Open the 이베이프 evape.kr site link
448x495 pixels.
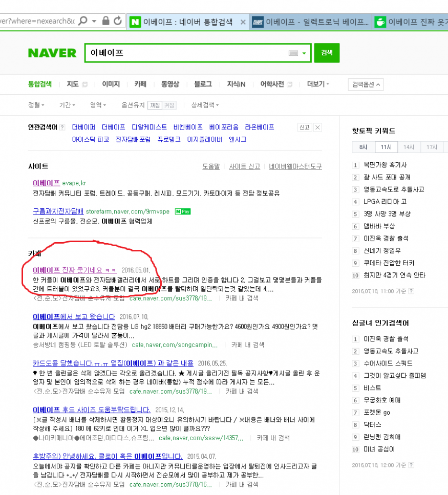coord(46,183)
